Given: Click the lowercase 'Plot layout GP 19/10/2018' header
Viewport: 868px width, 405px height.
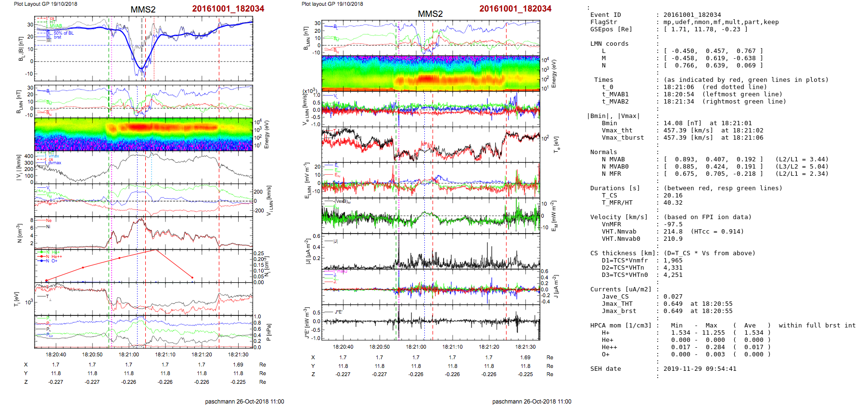Looking at the screenshot, I should 332,4.
